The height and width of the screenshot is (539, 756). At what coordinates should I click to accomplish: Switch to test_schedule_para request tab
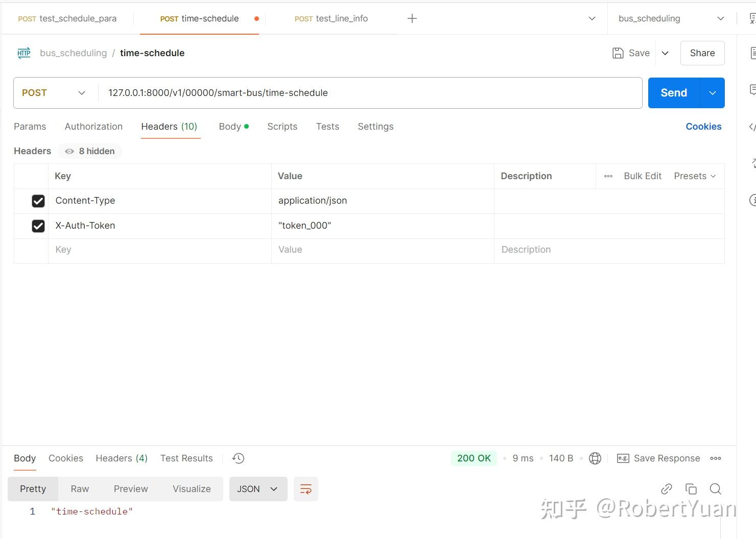click(67, 18)
